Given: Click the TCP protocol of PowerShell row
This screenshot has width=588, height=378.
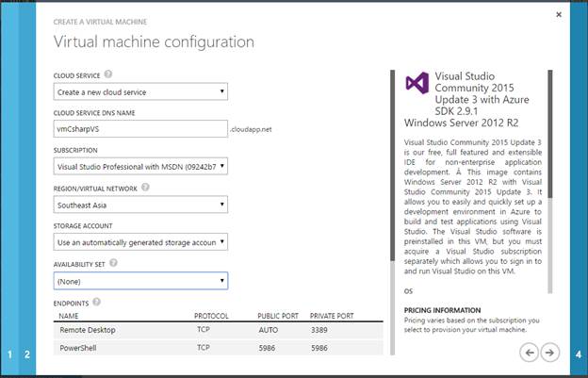Looking at the screenshot, I should coord(204,348).
